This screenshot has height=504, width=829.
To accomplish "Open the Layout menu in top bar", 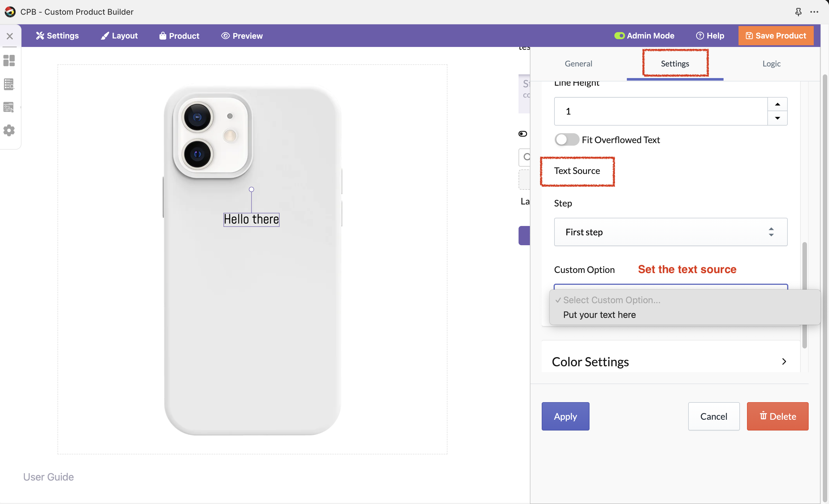I will coord(119,36).
